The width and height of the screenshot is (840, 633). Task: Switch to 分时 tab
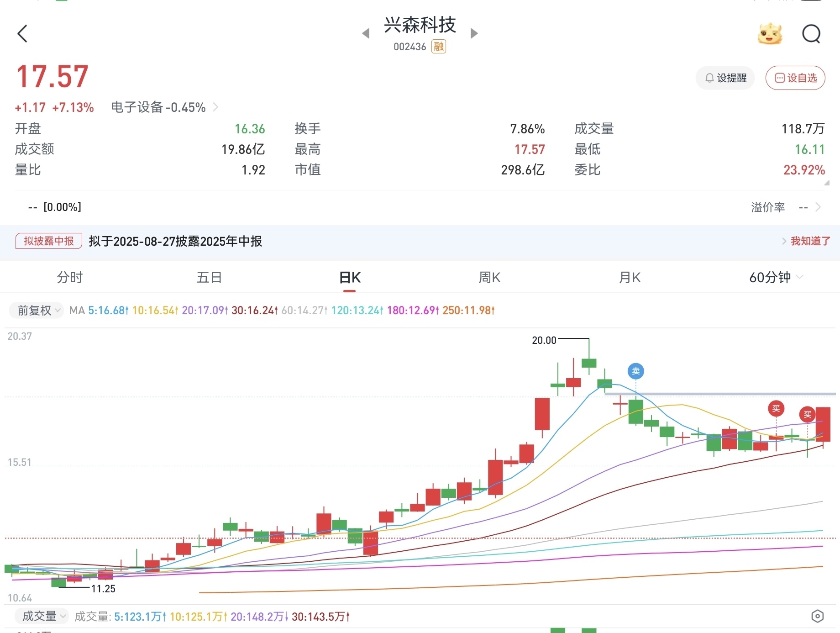(x=70, y=277)
